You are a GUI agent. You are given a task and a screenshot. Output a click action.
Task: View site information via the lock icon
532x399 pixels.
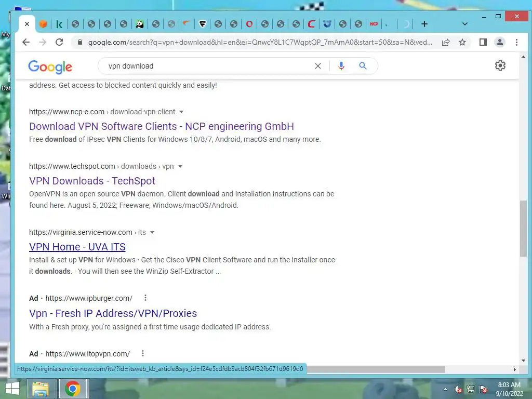(x=80, y=42)
